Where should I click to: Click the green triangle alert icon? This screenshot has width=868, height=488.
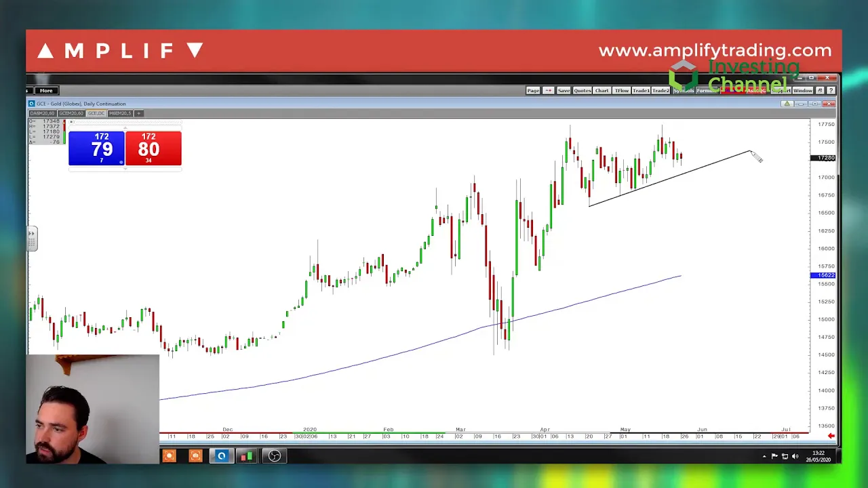click(x=787, y=104)
